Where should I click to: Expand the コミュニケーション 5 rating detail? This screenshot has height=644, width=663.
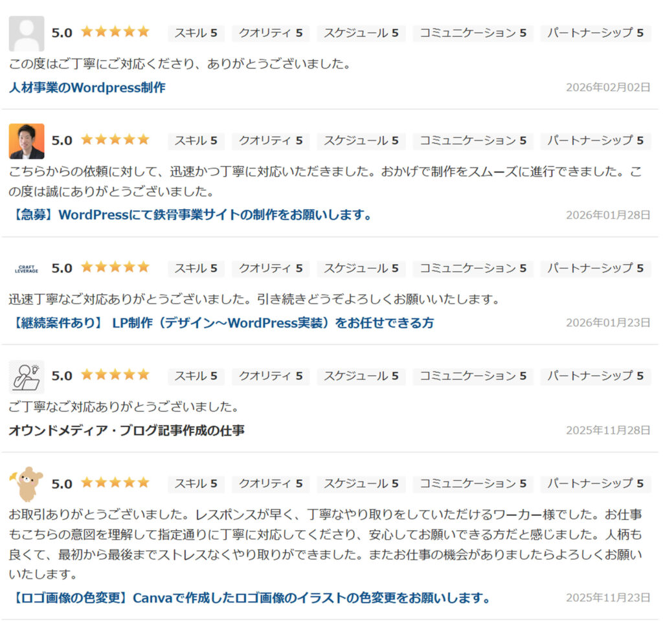coord(473,32)
